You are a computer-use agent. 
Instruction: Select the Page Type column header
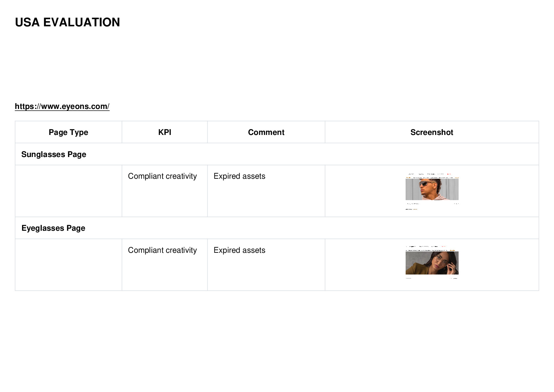(68, 132)
